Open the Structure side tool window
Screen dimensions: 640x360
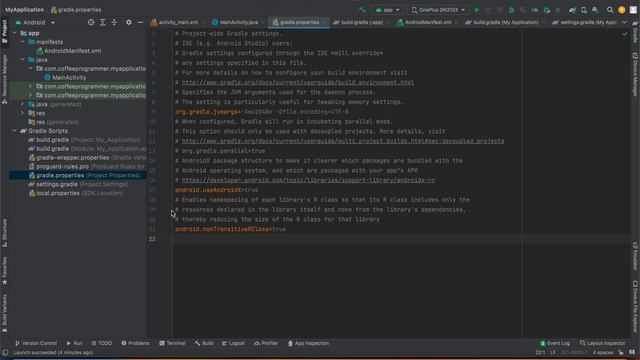[4, 233]
